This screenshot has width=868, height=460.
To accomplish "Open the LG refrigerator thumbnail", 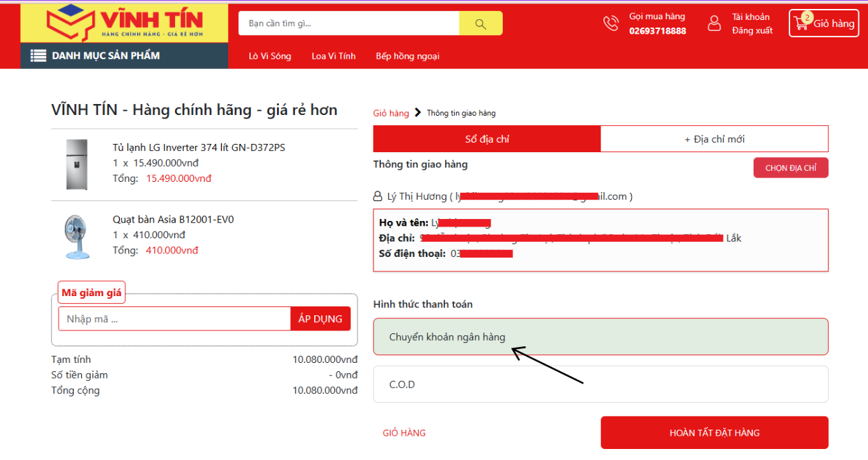I will click(76, 164).
